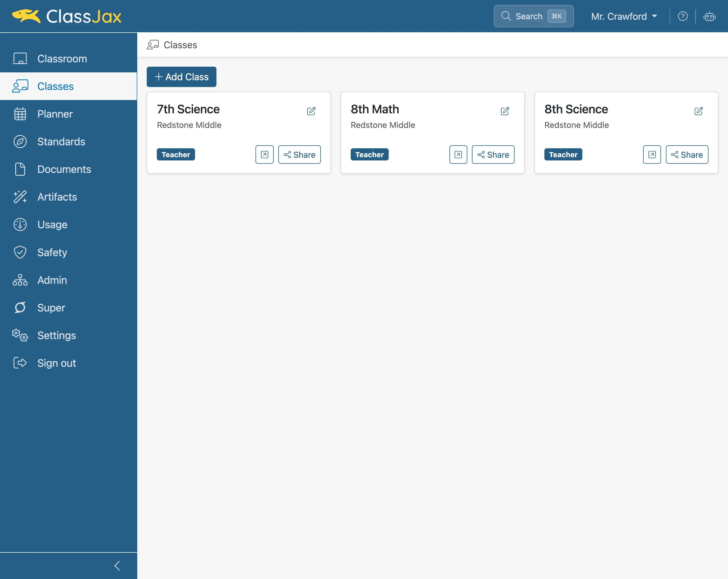728x579 pixels.
Task: Click Redstone Middle under 8th Math
Action: click(382, 125)
